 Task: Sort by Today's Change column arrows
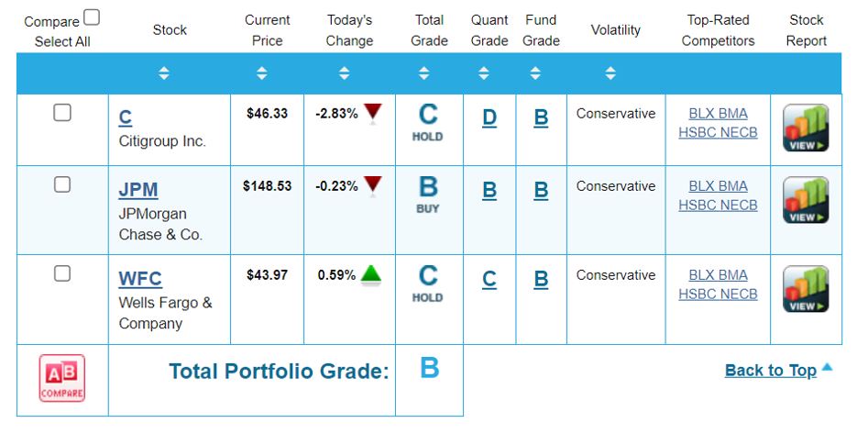(x=345, y=73)
